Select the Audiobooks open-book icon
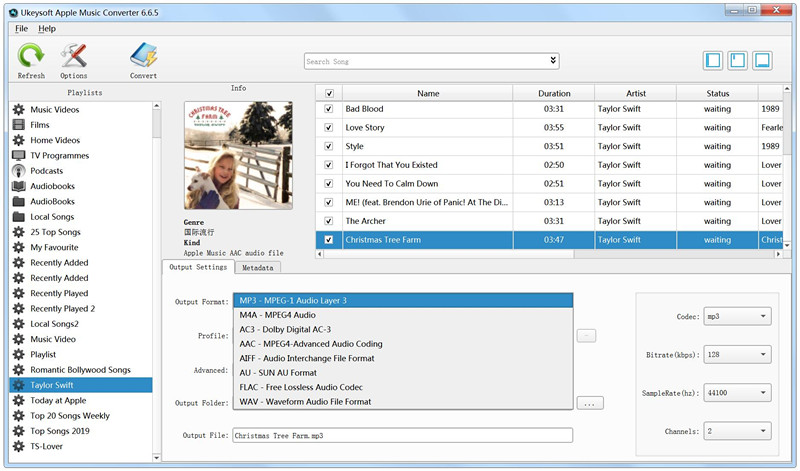 tap(18, 186)
